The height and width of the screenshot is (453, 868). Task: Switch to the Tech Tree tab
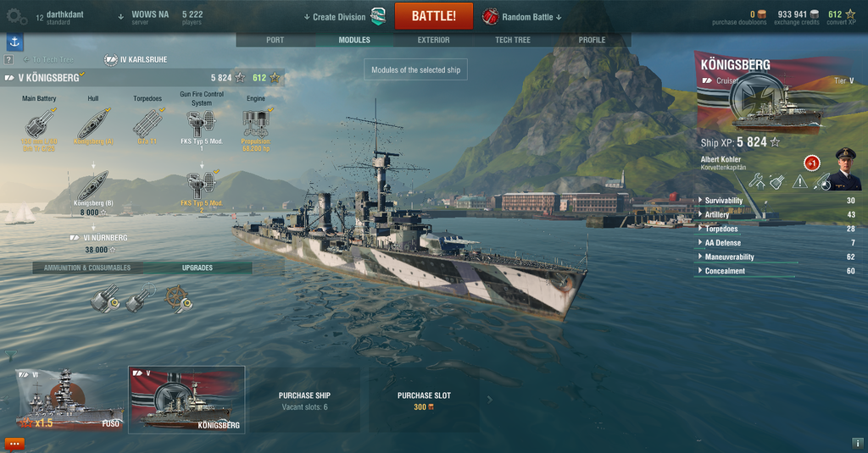[513, 40]
